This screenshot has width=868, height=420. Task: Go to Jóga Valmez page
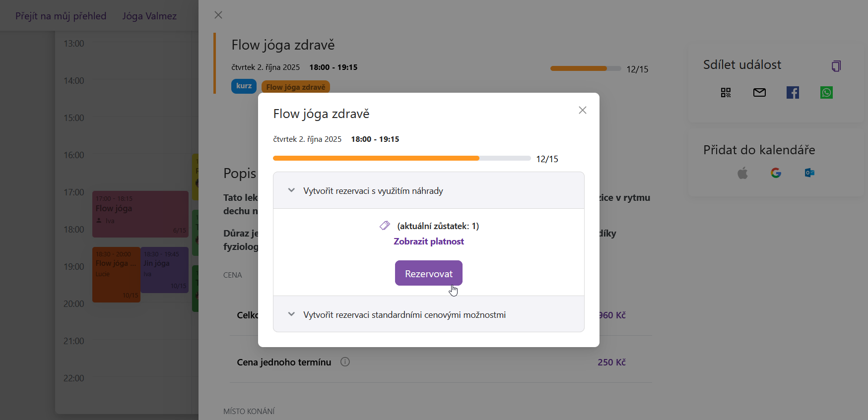tap(149, 16)
